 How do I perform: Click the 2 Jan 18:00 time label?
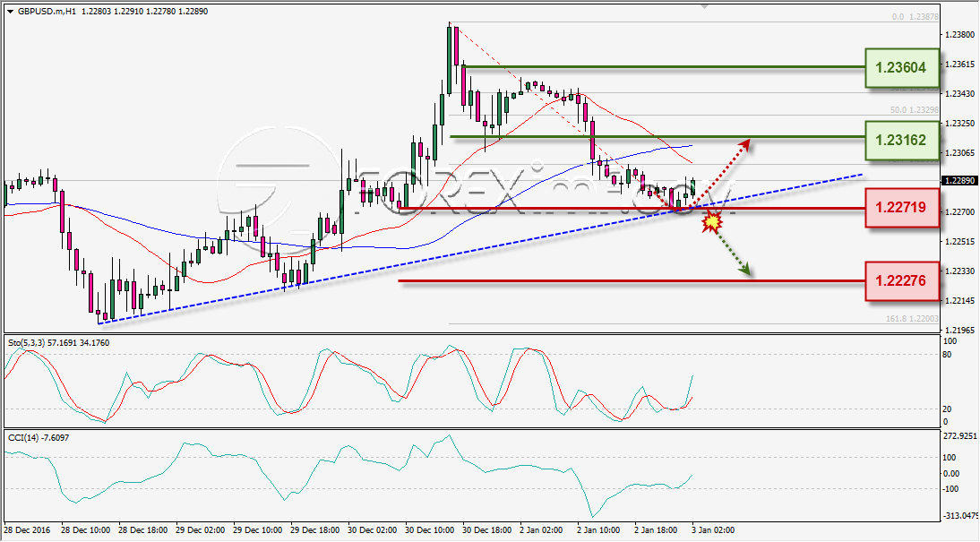[657, 530]
